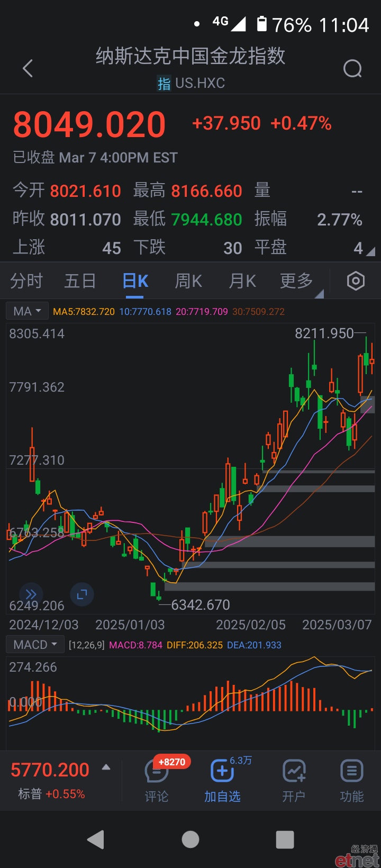Select the 月K monthly candlestick tab

click(x=242, y=281)
